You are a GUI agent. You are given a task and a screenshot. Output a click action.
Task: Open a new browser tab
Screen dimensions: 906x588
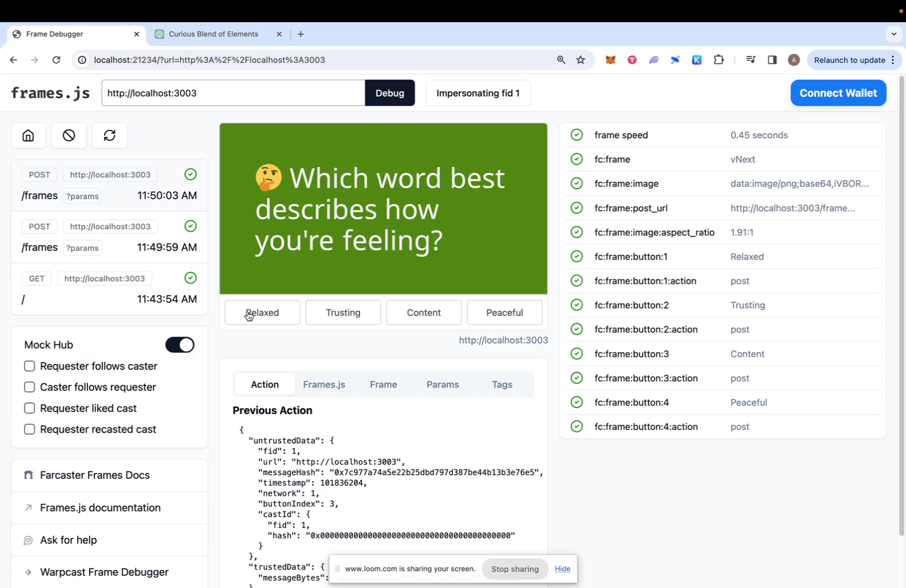click(301, 34)
